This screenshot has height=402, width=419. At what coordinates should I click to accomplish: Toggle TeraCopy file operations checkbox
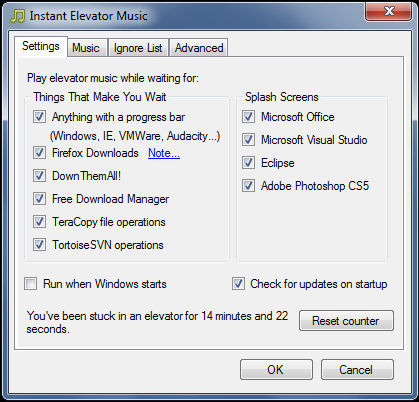[x=39, y=222]
